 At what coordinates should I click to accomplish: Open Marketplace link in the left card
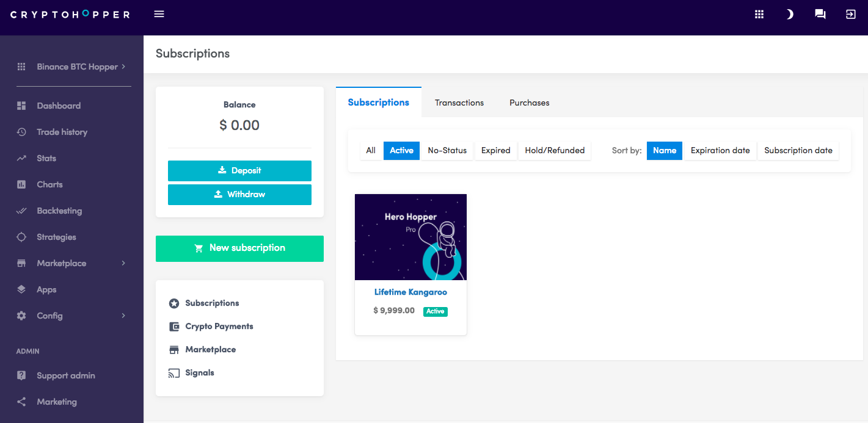211,350
